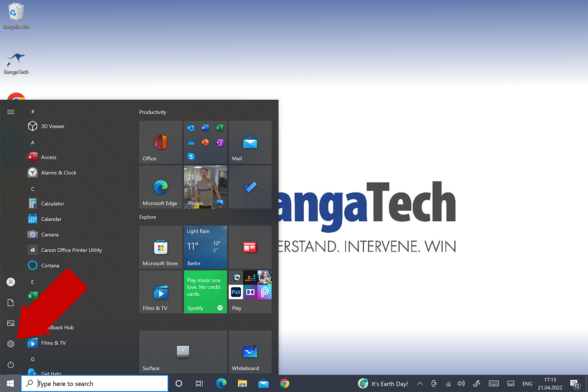This screenshot has height=392, width=588.
Task: Open Pictures from Start sidebar
Action: point(11,323)
